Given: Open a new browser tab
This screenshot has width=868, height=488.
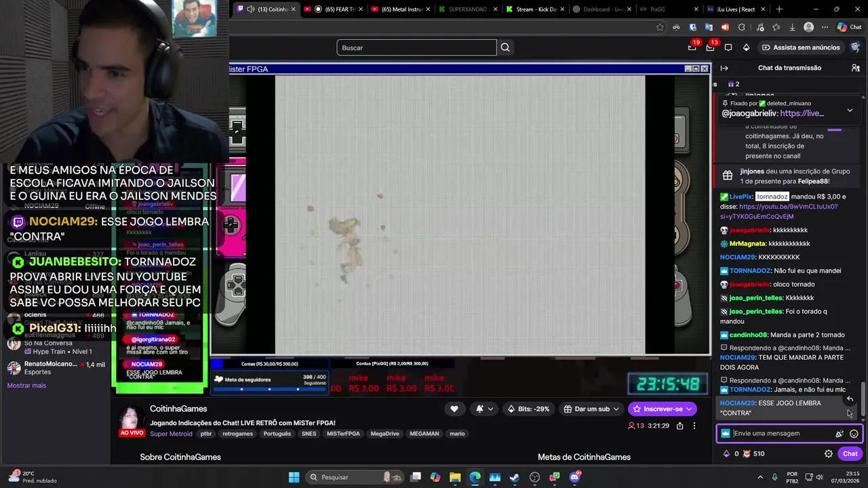Looking at the screenshot, I should coord(779,9).
